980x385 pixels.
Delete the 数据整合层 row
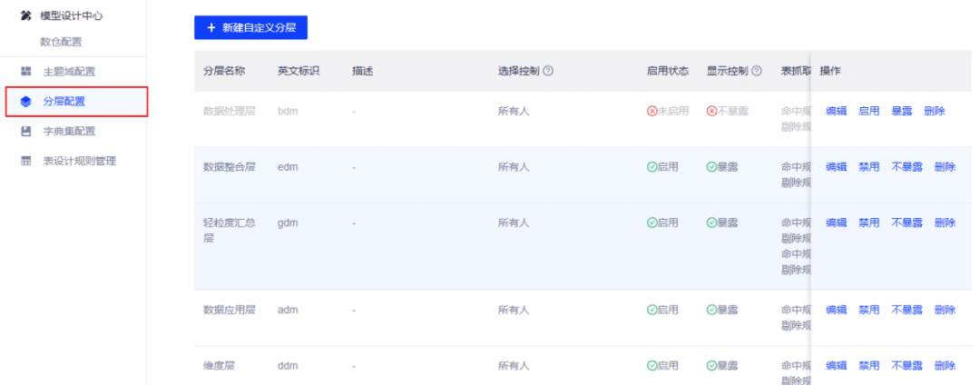tap(945, 167)
